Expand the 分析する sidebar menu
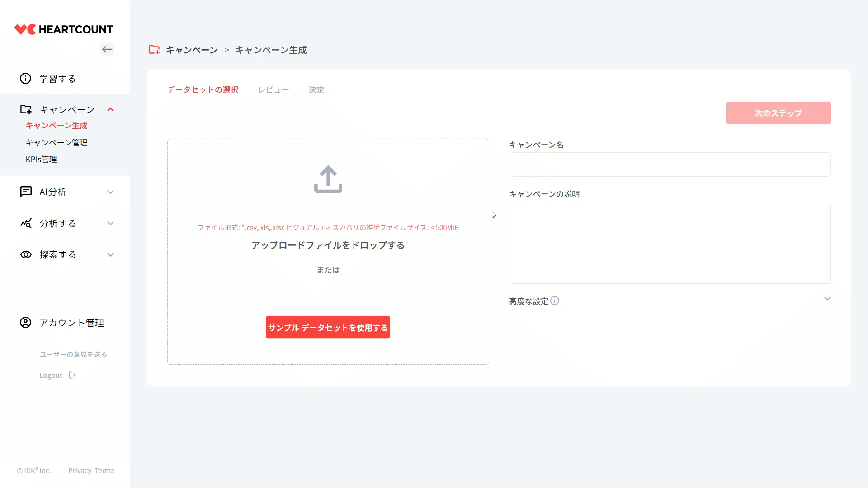The width and height of the screenshot is (868, 488). pos(110,223)
